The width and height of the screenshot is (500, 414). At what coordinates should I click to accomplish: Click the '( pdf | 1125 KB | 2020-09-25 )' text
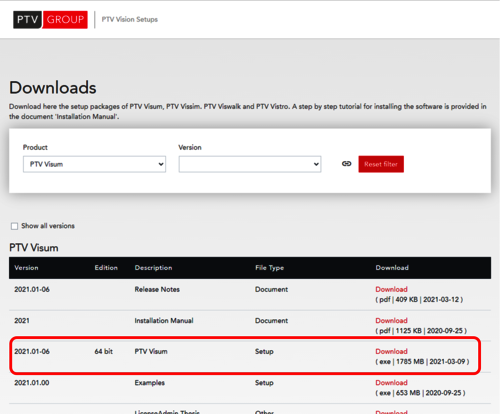pyautogui.click(x=421, y=330)
